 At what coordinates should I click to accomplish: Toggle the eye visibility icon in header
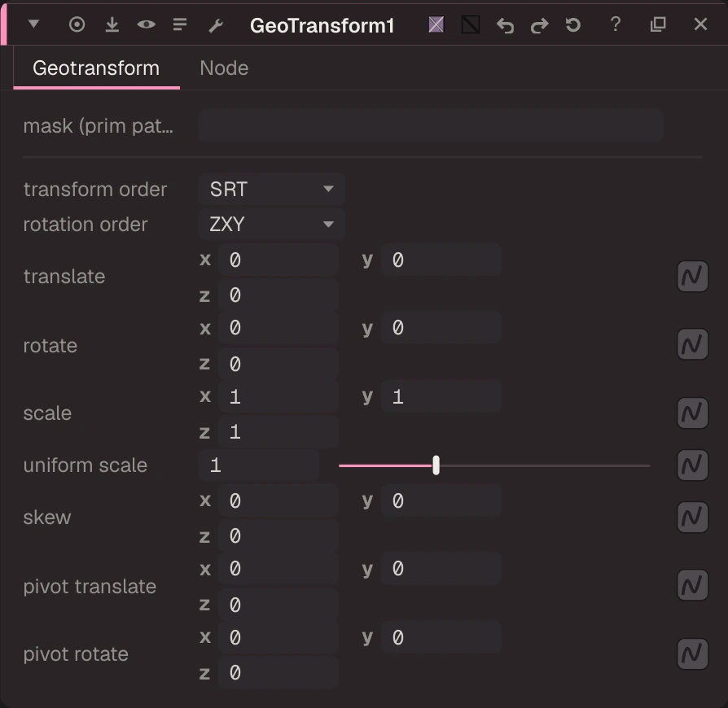[x=146, y=24]
